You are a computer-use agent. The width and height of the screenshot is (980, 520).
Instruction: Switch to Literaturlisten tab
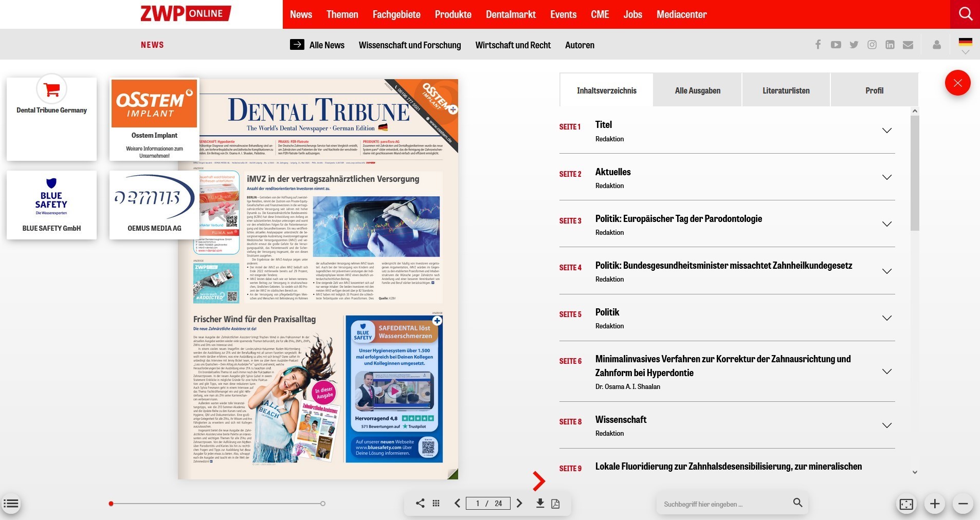click(x=786, y=90)
